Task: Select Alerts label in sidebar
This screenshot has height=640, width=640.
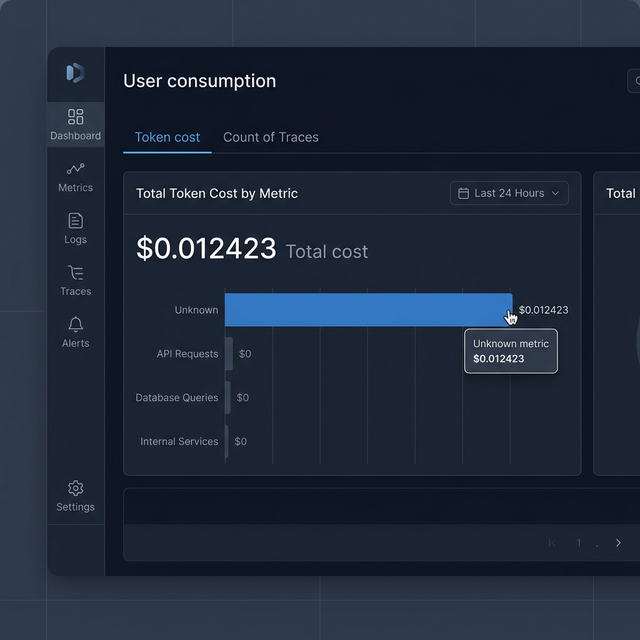Action: click(76, 343)
